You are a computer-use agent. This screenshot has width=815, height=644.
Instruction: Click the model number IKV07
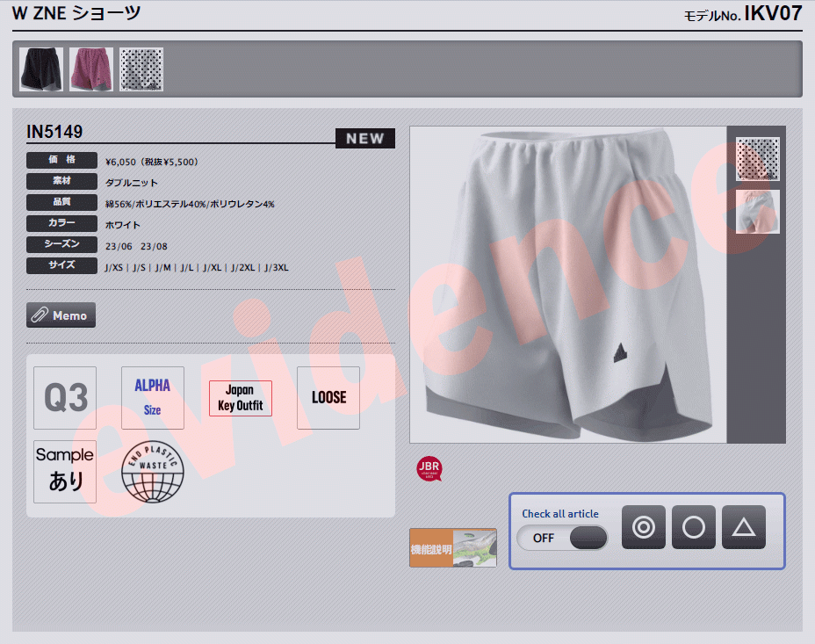click(x=773, y=13)
